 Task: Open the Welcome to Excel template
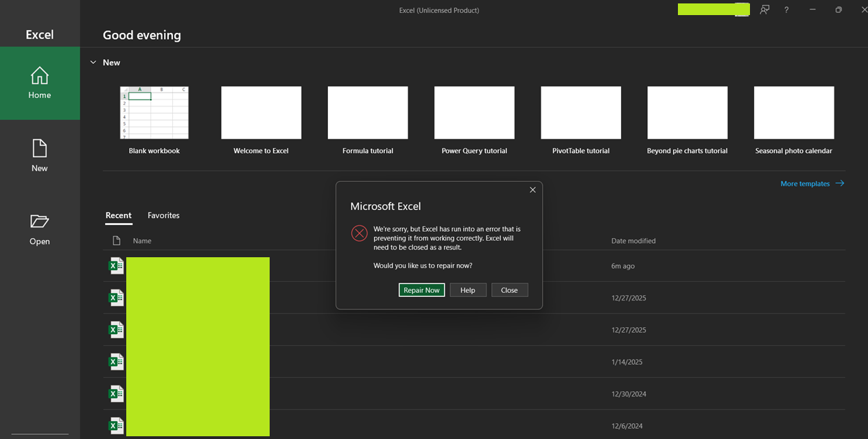261,112
